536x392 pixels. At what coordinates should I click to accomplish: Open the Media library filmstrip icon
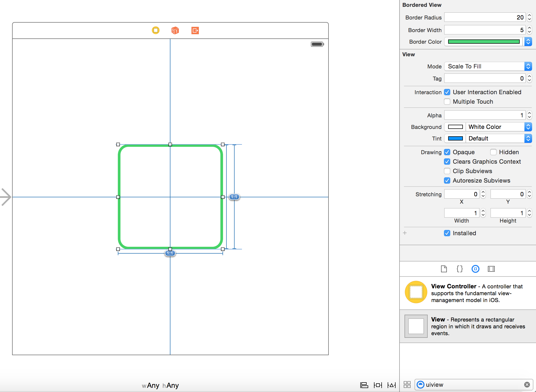coord(491,269)
